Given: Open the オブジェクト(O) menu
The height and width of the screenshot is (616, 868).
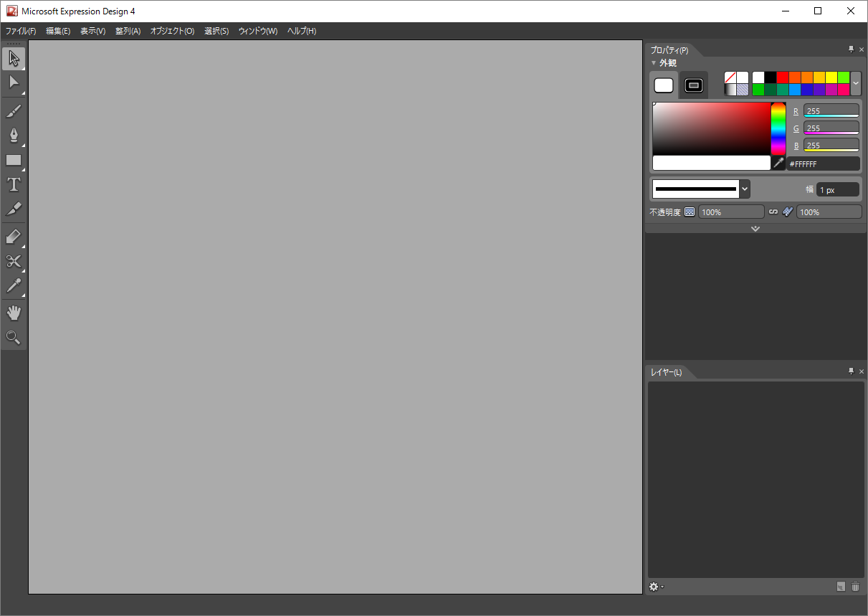Looking at the screenshot, I should (172, 32).
